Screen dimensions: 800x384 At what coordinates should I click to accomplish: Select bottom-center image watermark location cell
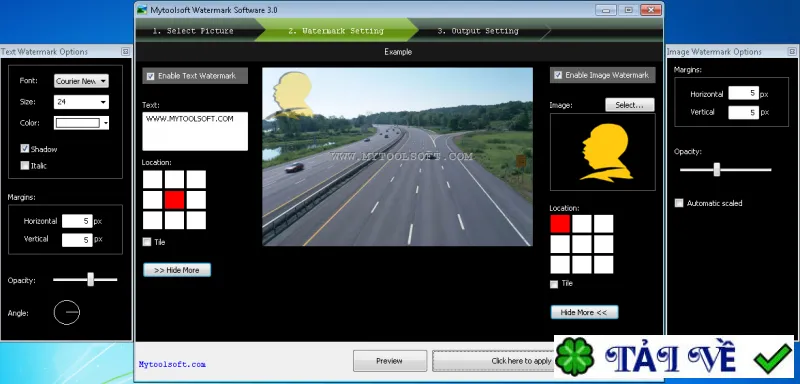[x=582, y=265]
